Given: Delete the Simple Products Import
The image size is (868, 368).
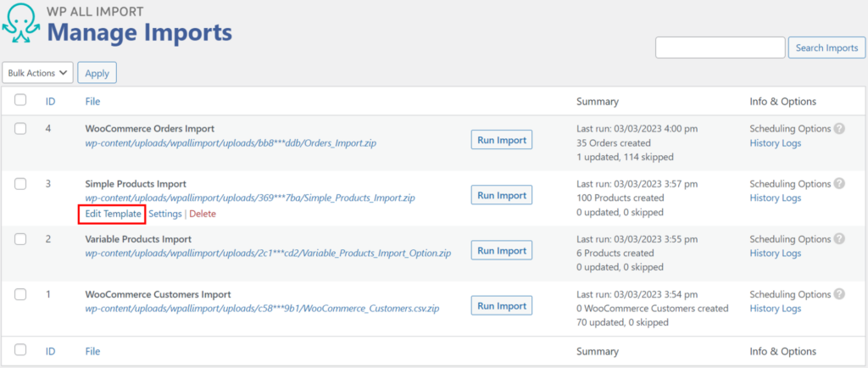Looking at the screenshot, I should (203, 214).
